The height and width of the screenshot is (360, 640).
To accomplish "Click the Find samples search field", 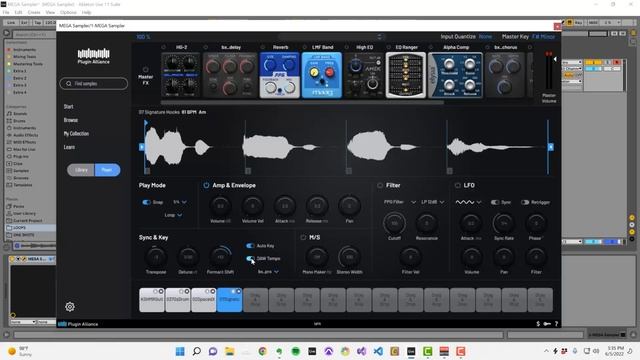I will click(x=93, y=84).
